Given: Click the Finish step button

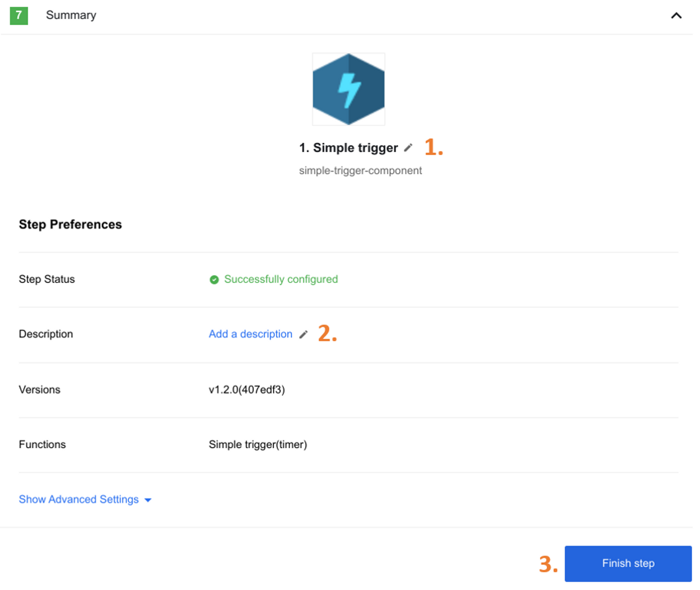Looking at the screenshot, I should pos(628,563).
